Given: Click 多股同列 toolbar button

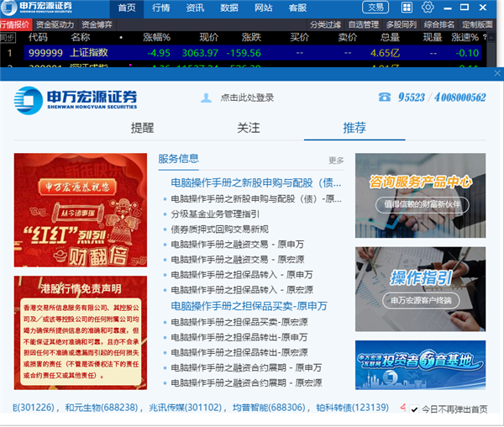Looking at the screenshot, I should point(402,24).
